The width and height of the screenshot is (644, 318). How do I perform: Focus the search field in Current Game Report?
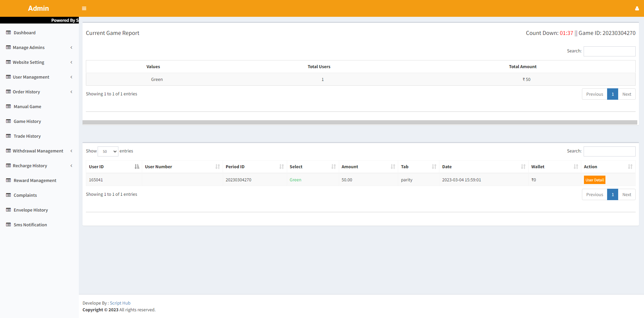pyautogui.click(x=609, y=51)
